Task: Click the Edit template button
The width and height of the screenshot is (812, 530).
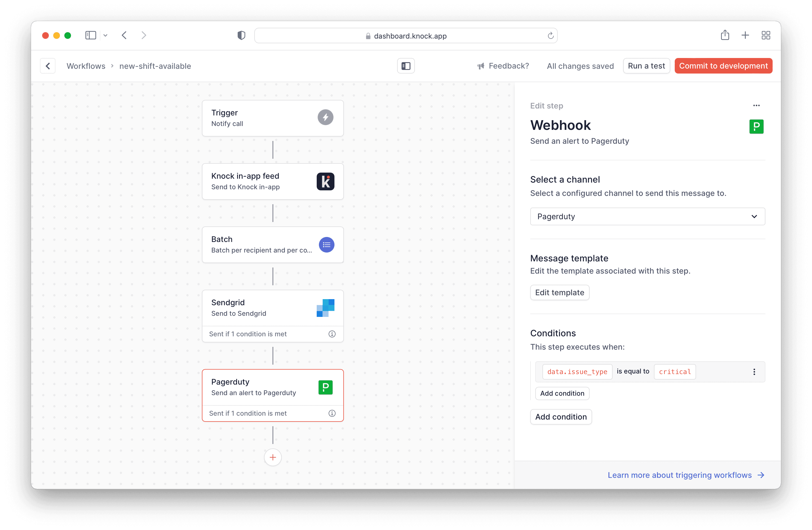Action: pyautogui.click(x=559, y=292)
